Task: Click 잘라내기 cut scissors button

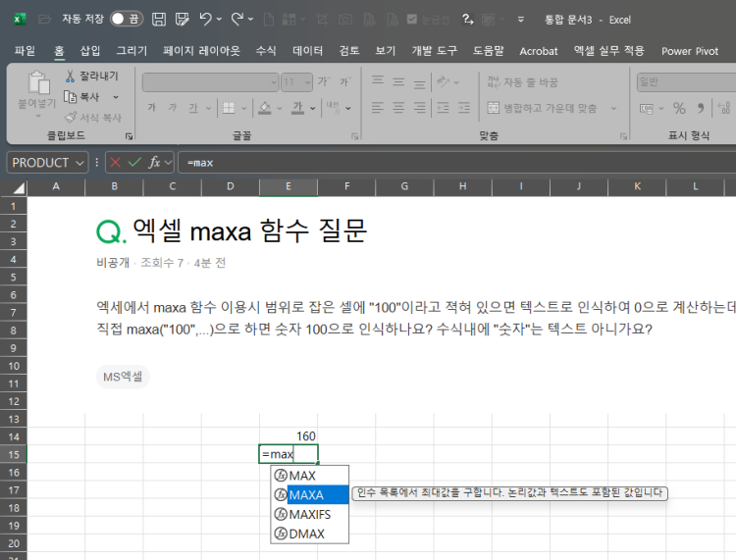Action: pyautogui.click(x=92, y=76)
